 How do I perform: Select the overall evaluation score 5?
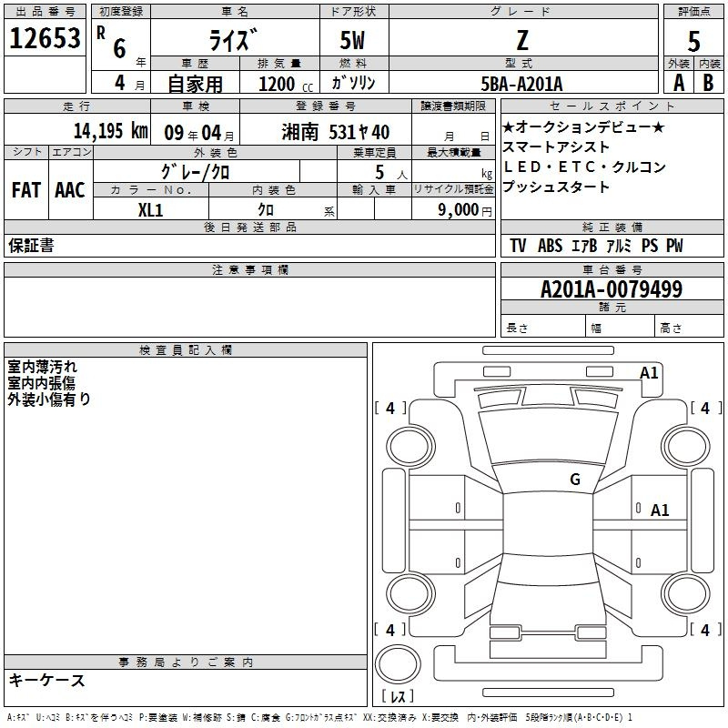[694, 42]
